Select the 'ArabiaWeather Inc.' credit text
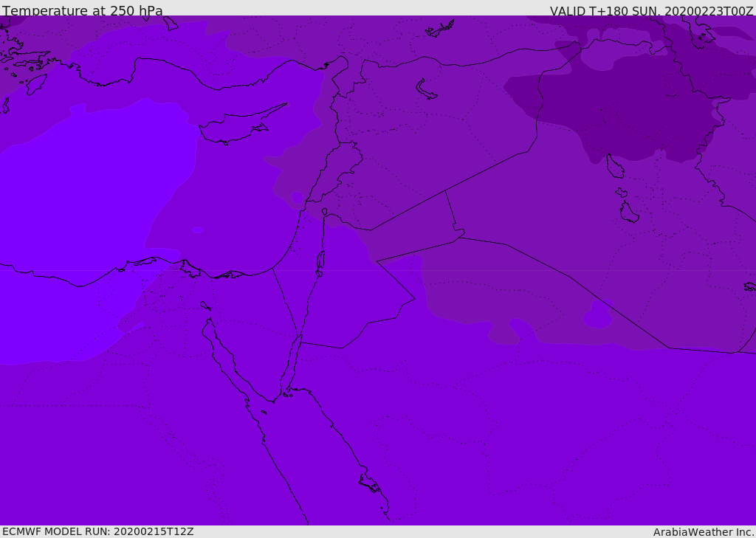 click(x=703, y=532)
